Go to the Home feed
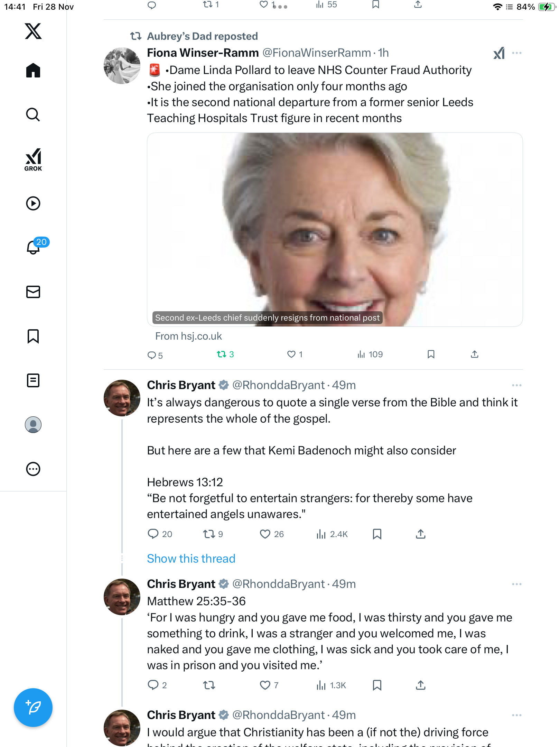 (33, 71)
